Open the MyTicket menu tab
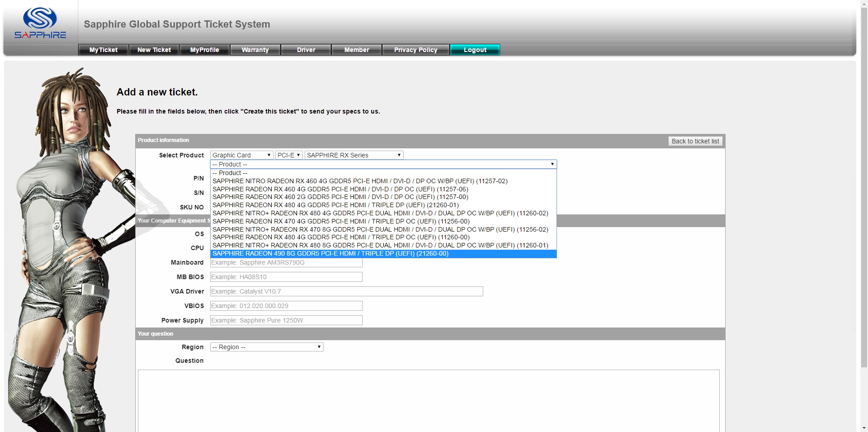868x432 pixels. pyautogui.click(x=103, y=50)
